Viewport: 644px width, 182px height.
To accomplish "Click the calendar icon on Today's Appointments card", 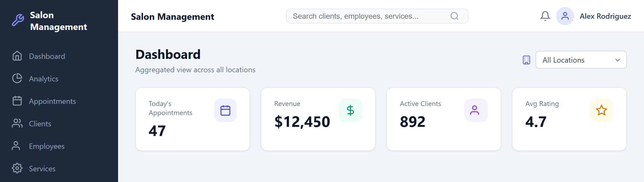I will tap(225, 110).
